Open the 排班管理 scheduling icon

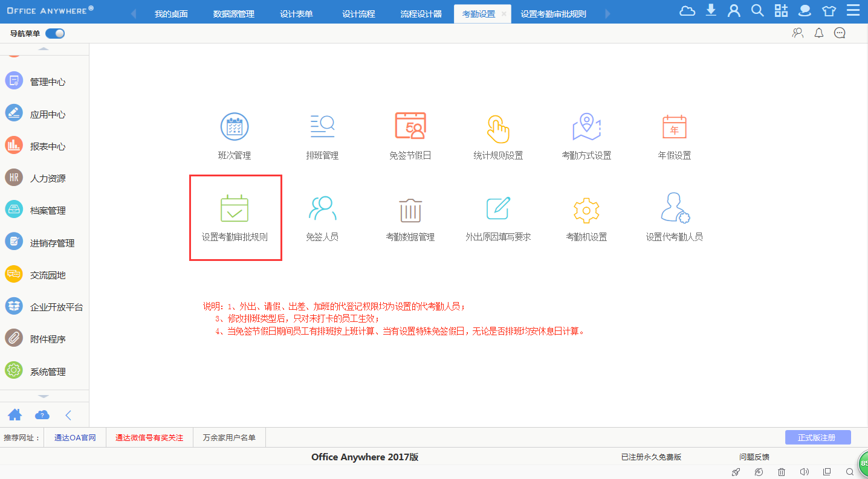tap(322, 127)
